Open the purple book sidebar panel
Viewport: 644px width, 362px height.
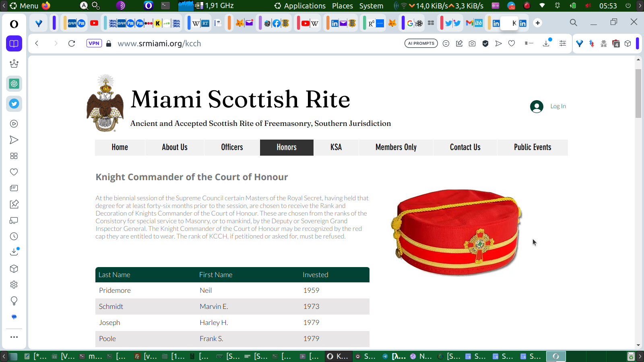(x=14, y=43)
